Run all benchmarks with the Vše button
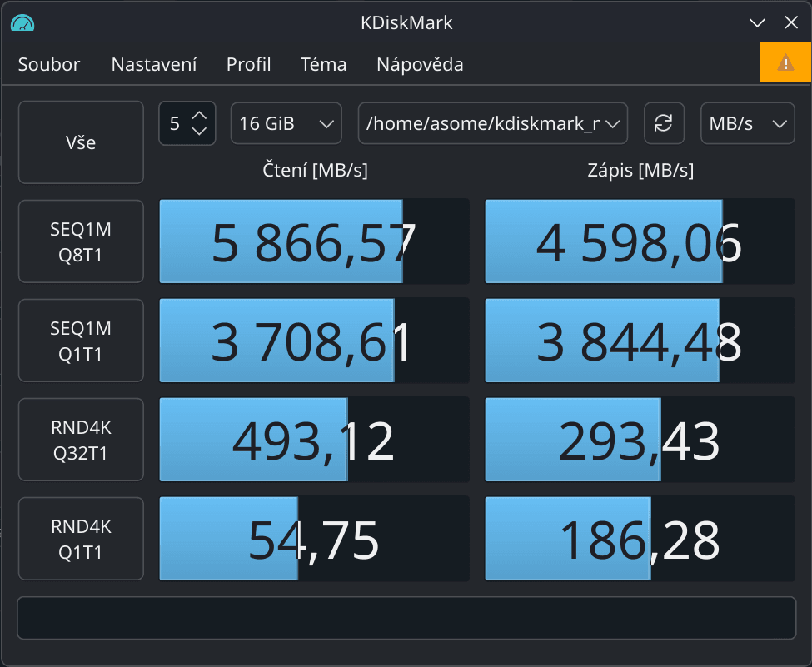Screen dimensions: 812x667 point(81,142)
